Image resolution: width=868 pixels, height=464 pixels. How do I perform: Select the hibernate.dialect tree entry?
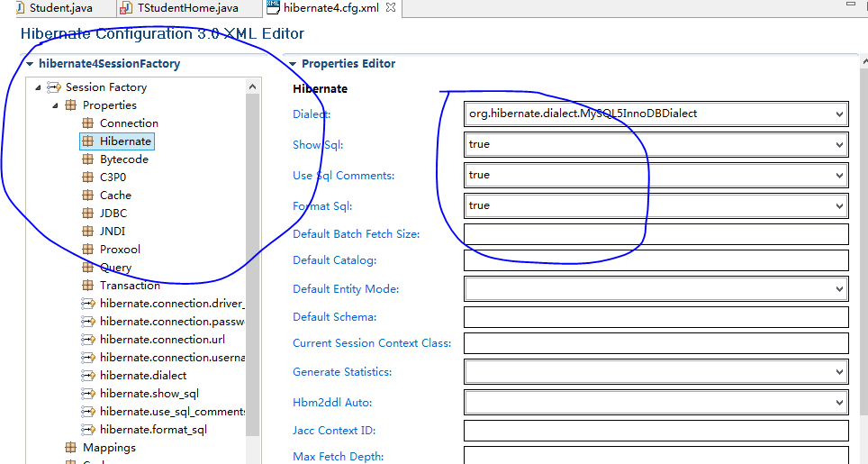(x=143, y=376)
